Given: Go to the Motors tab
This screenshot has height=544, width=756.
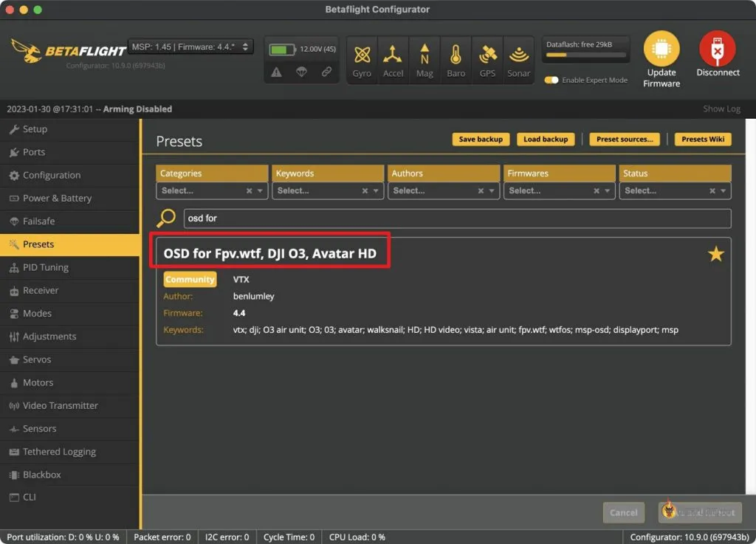Looking at the screenshot, I should (x=70, y=382).
